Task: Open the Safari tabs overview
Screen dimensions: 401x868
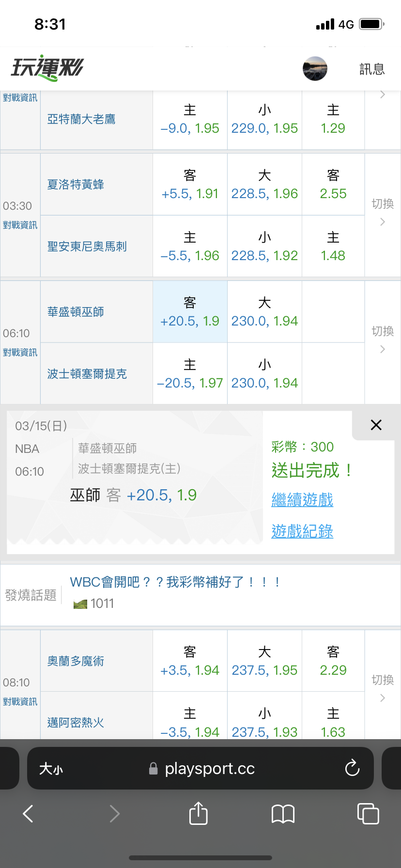Action: click(368, 813)
